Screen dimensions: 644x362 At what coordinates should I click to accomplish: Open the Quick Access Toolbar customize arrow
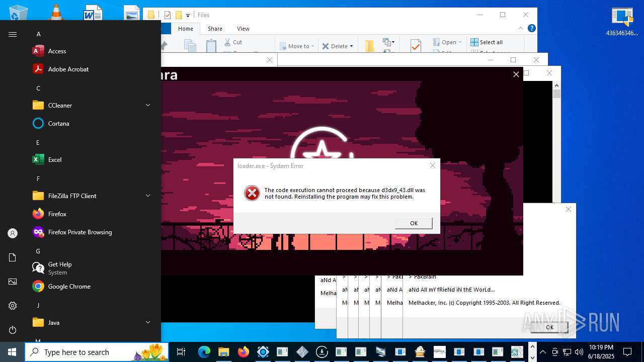pyautogui.click(x=188, y=15)
